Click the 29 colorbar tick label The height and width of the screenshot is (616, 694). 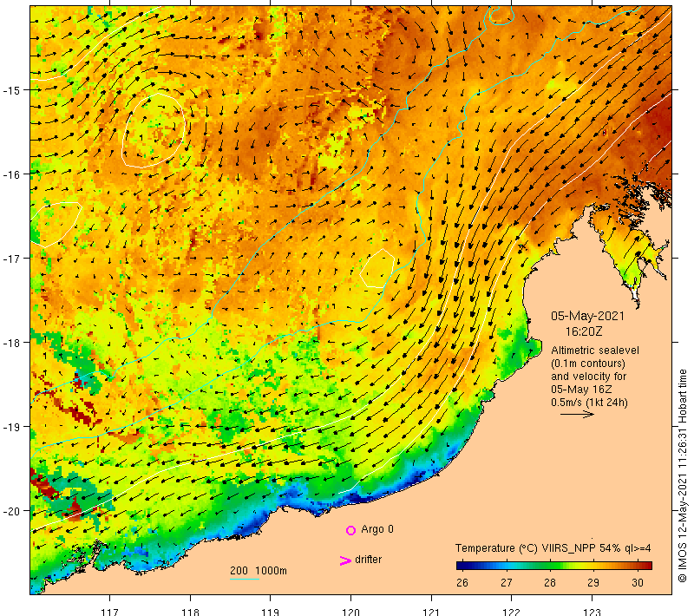[593, 582]
